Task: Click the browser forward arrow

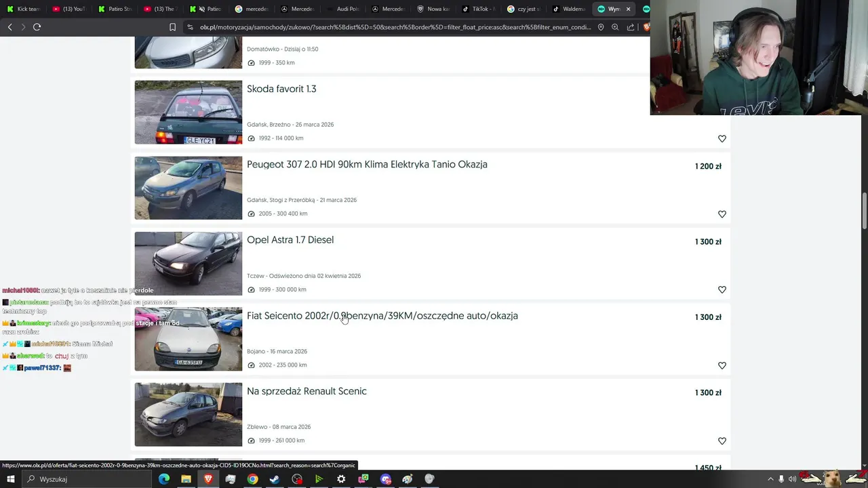Action: [x=23, y=27]
